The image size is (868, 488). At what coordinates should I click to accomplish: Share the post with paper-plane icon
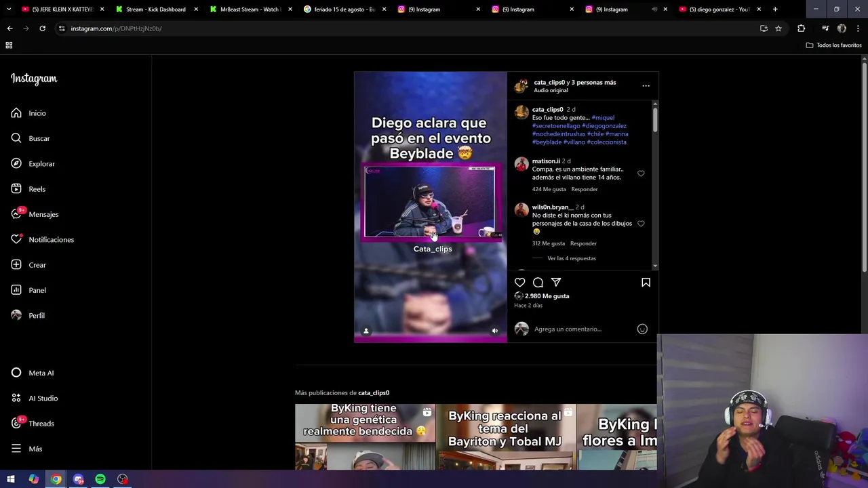click(x=556, y=282)
